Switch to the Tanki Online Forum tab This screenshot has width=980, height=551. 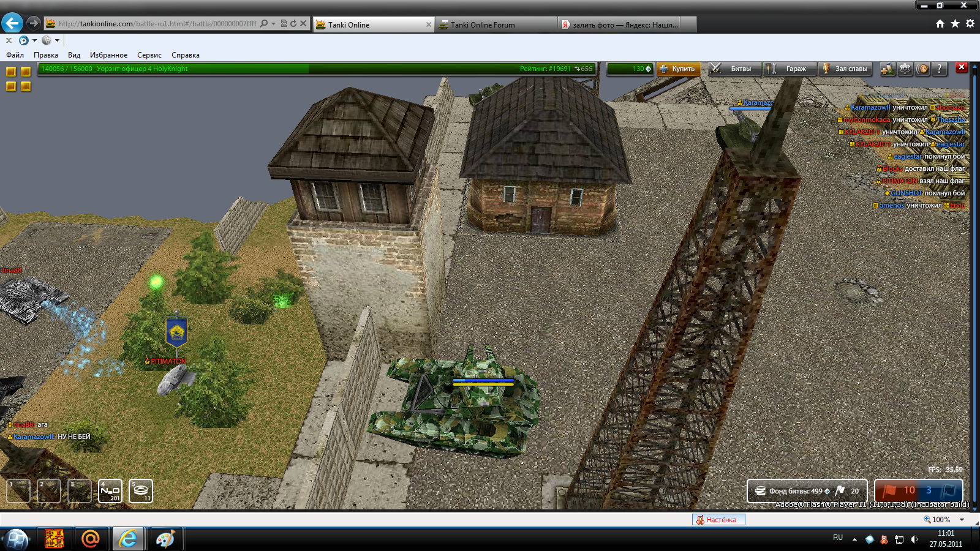coord(496,24)
